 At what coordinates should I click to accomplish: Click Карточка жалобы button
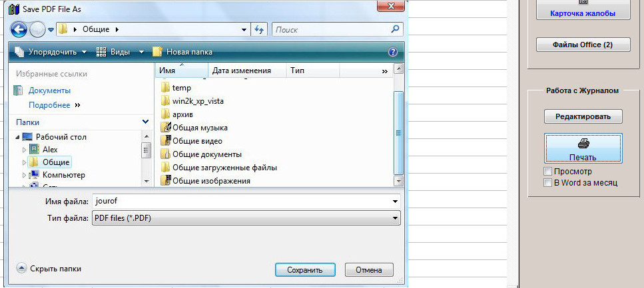click(583, 9)
